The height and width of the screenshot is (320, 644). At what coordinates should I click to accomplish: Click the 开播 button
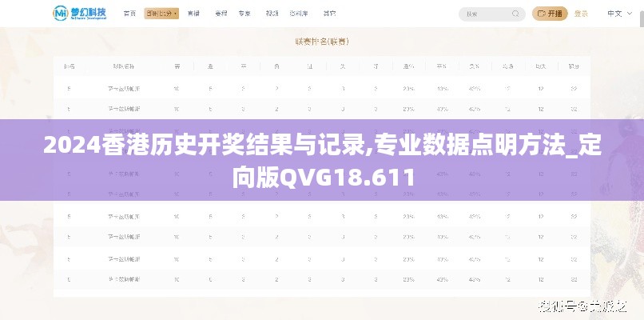[x=550, y=14]
